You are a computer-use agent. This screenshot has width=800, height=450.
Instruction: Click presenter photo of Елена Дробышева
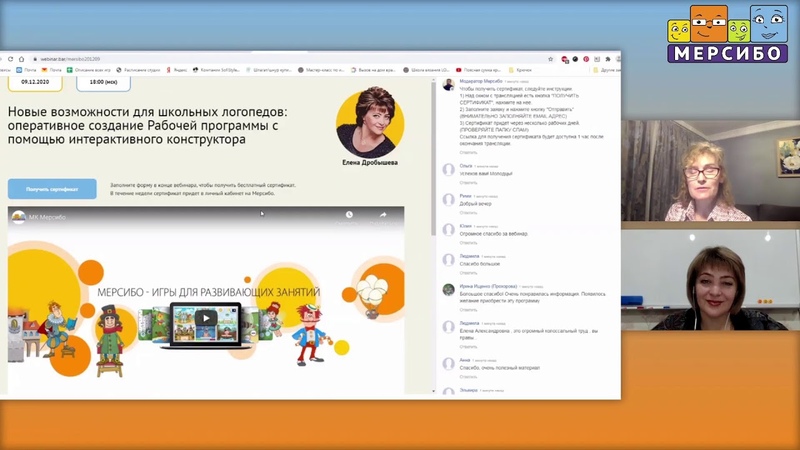(370, 122)
